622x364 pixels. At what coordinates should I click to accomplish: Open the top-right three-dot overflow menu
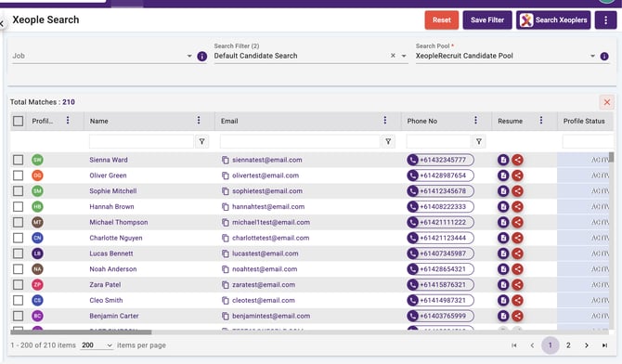coord(605,19)
